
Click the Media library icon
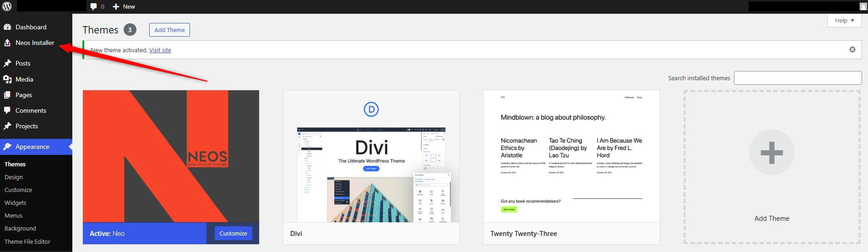coord(7,79)
